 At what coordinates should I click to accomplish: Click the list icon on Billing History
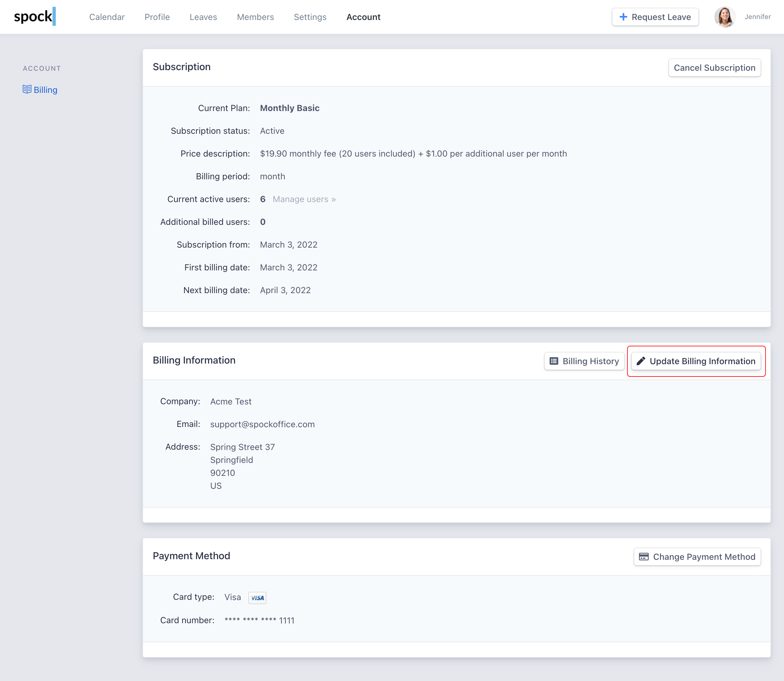[554, 361]
